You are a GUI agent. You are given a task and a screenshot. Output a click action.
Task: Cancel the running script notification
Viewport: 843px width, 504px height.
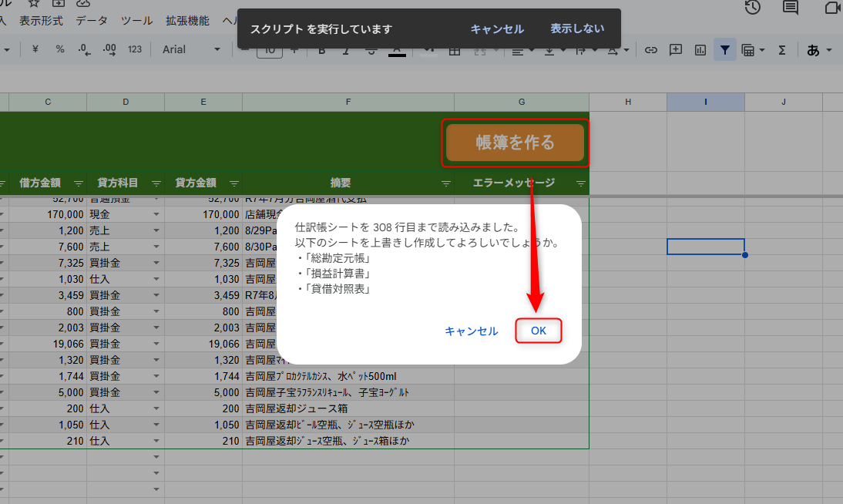(497, 29)
